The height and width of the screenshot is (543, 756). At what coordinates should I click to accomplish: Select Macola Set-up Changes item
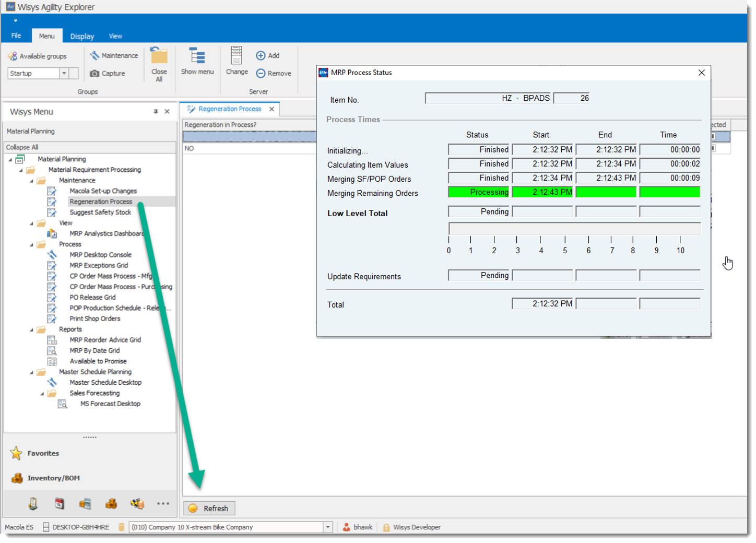[103, 191]
